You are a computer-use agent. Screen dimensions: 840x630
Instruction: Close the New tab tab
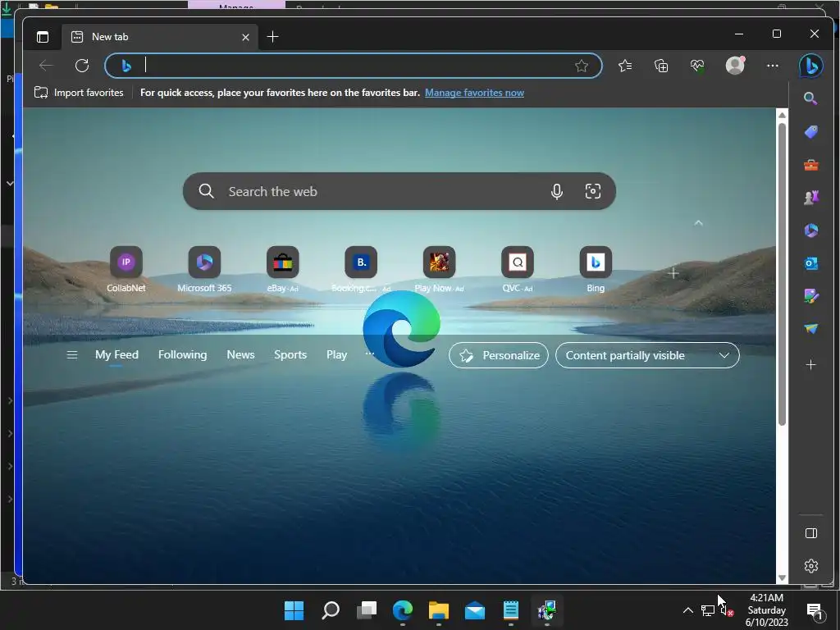tap(245, 37)
